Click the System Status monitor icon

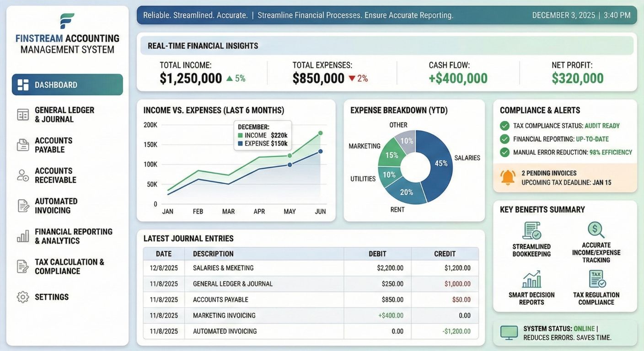[509, 333]
